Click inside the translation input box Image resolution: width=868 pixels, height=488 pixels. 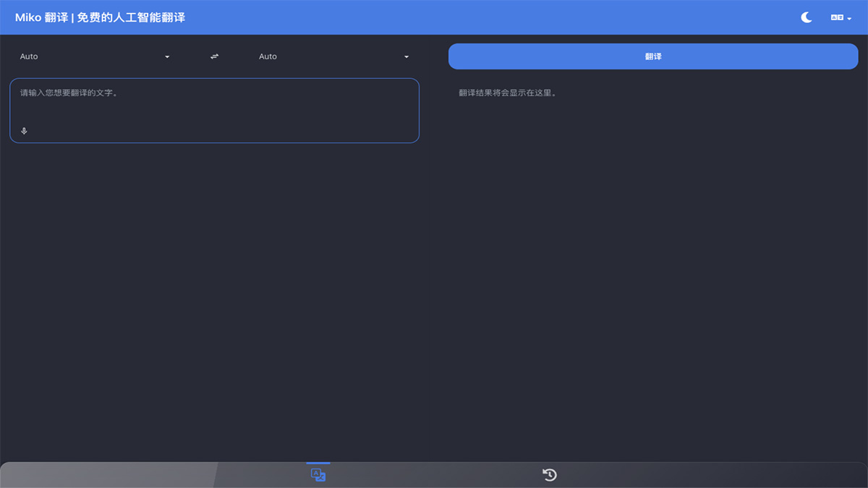coord(214,108)
